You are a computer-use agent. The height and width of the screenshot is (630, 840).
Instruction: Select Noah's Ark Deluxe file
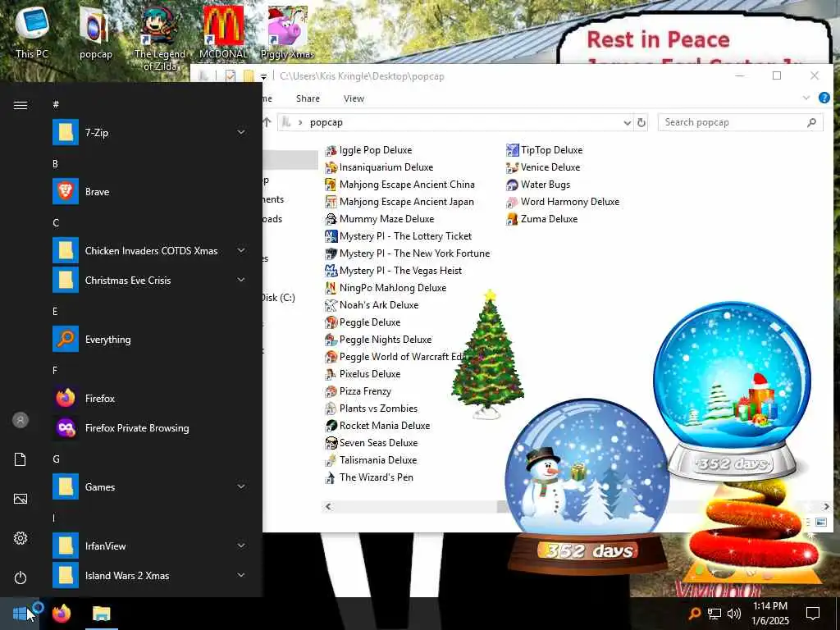(x=372, y=305)
